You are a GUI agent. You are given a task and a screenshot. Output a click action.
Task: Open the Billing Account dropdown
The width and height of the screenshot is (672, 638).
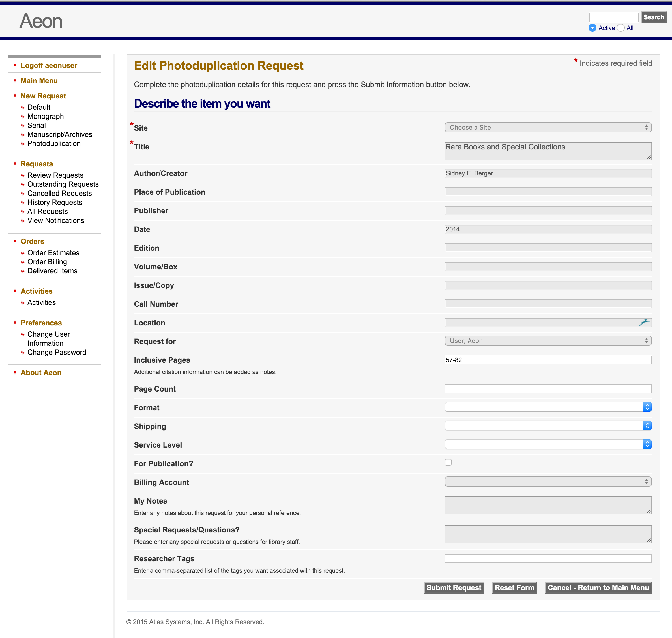point(548,482)
